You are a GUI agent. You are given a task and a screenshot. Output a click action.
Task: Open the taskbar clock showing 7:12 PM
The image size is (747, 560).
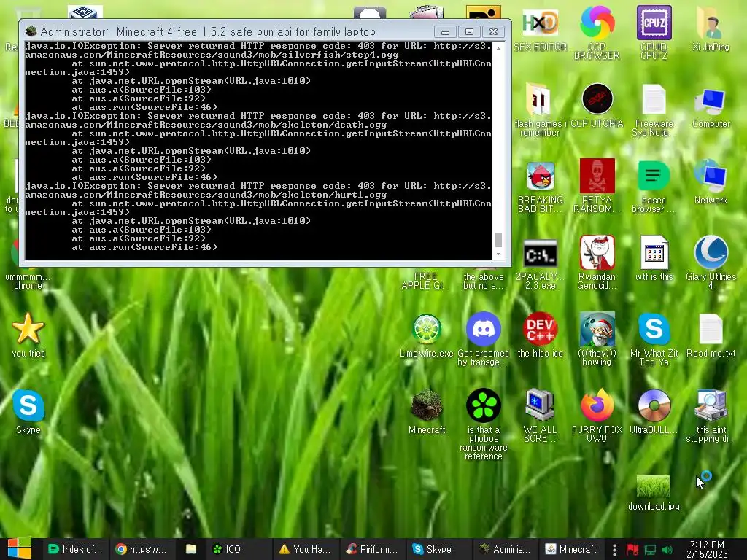pos(707,549)
